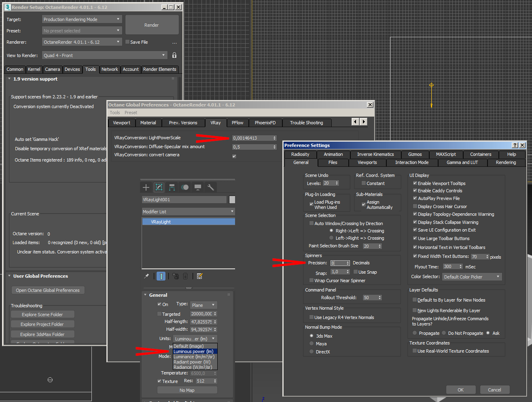This screenshot has width=532, height=402.
Task: Select VRayLight in the modifier stack
Action: tap(189, 222)
